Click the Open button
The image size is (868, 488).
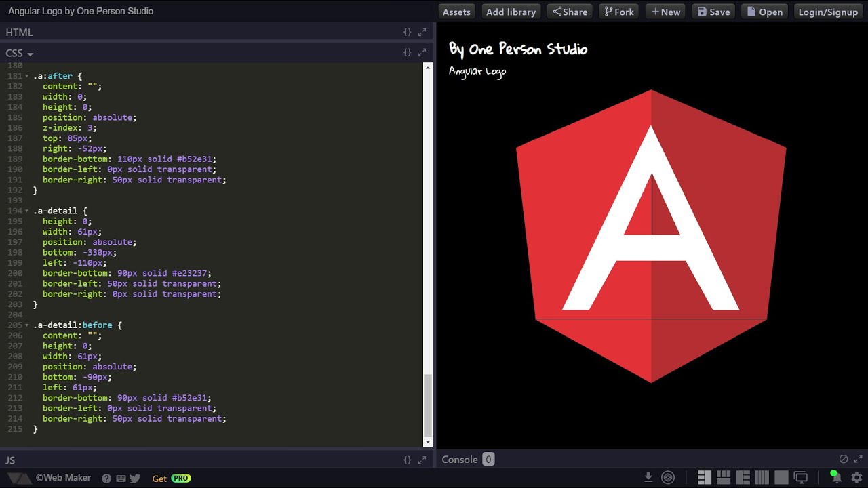[x=765, y=12]
